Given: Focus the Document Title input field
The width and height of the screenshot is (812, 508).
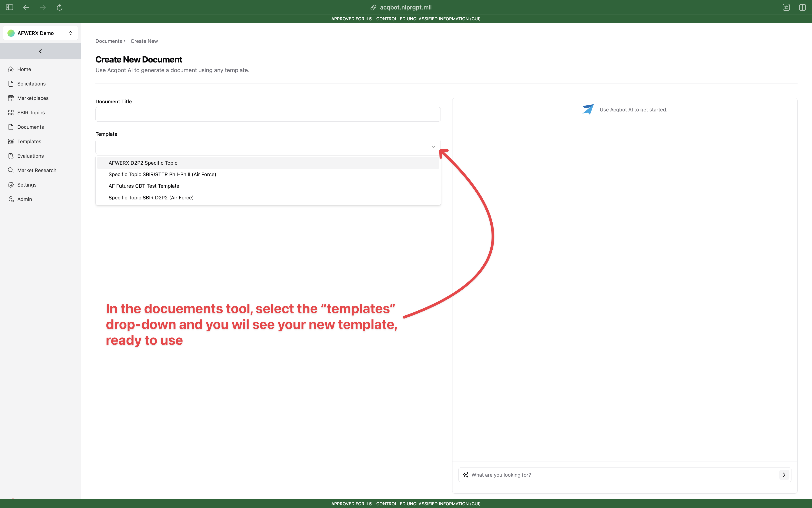Looking at the screenshot, I should (x=268, y=114).
